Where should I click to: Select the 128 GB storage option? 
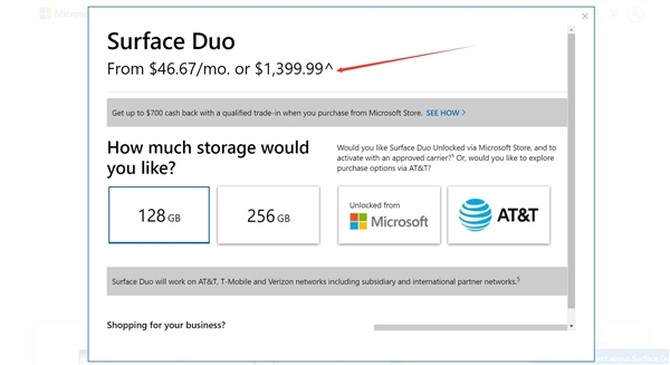click(x=159, y=215)
